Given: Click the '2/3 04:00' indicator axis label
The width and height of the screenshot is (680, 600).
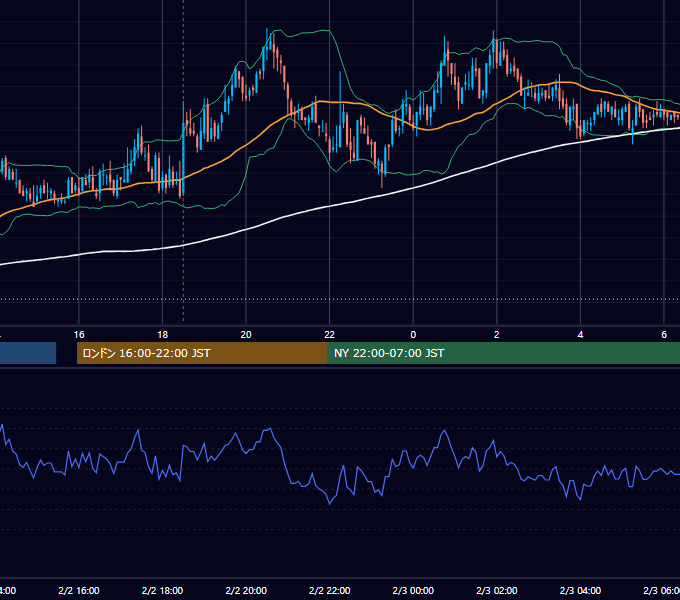Looking at the screenshot, I should (x=580, y=590).
